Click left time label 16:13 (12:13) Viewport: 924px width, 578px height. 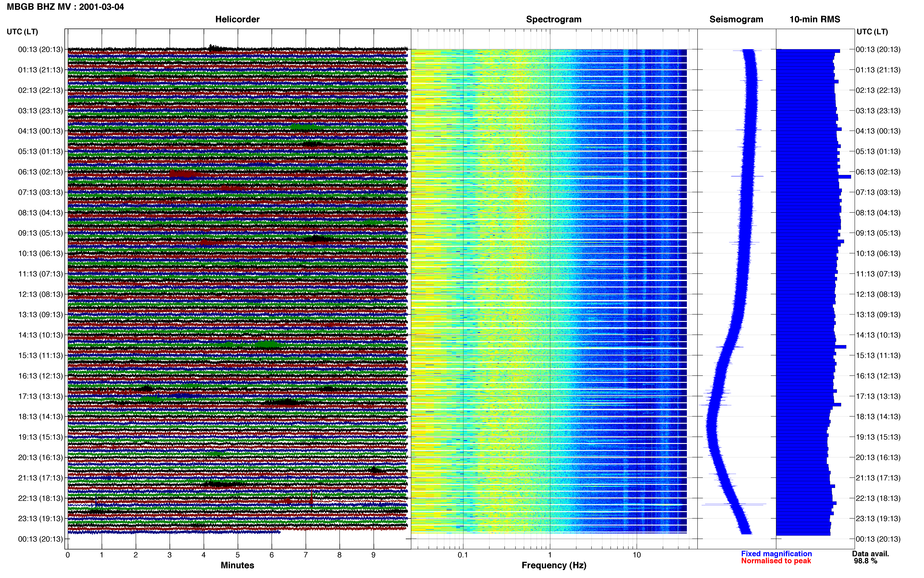click(x=41, y=376)
